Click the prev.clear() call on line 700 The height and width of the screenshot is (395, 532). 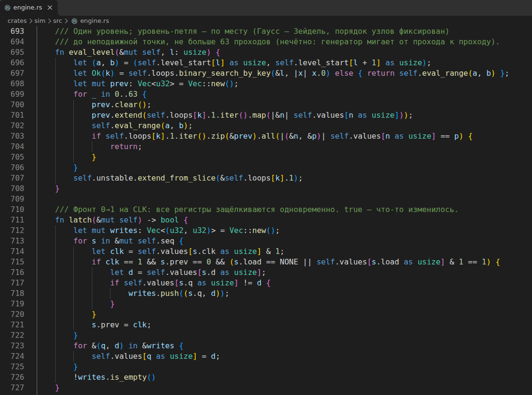pyautogui.click(x=121, y=104)
